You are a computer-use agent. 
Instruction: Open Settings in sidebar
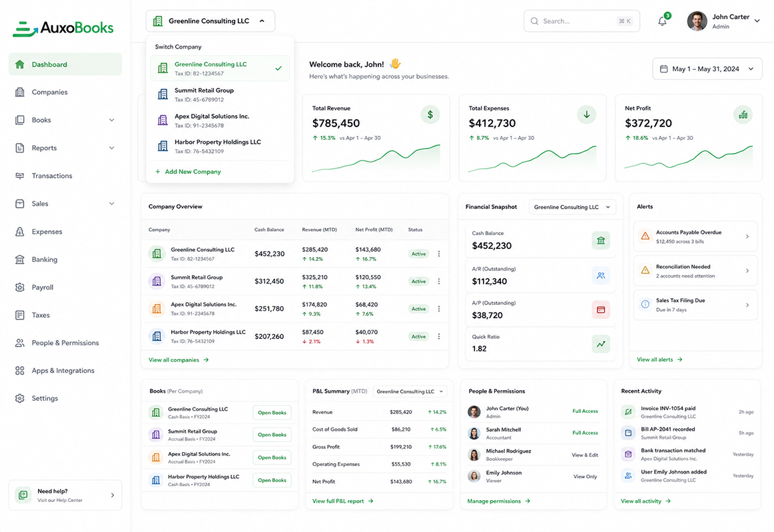coord(65,398)
